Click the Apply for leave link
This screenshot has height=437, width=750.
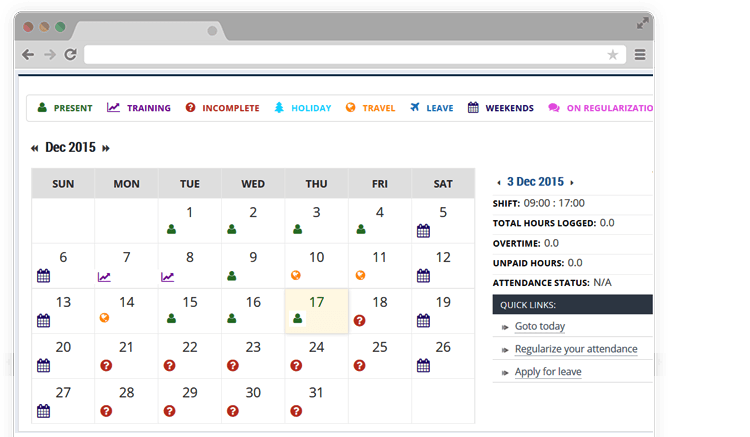(x=547, y=372)
